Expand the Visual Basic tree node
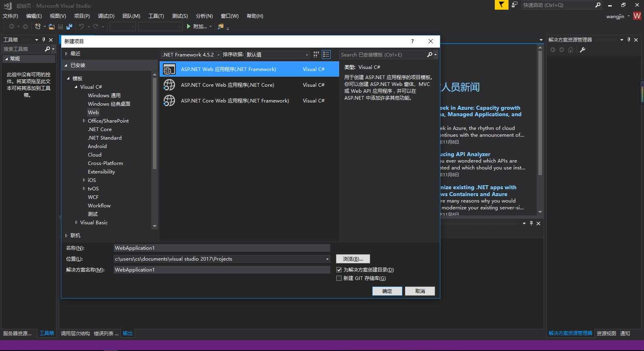The image size is (644, 351). [x=76, y=222]
